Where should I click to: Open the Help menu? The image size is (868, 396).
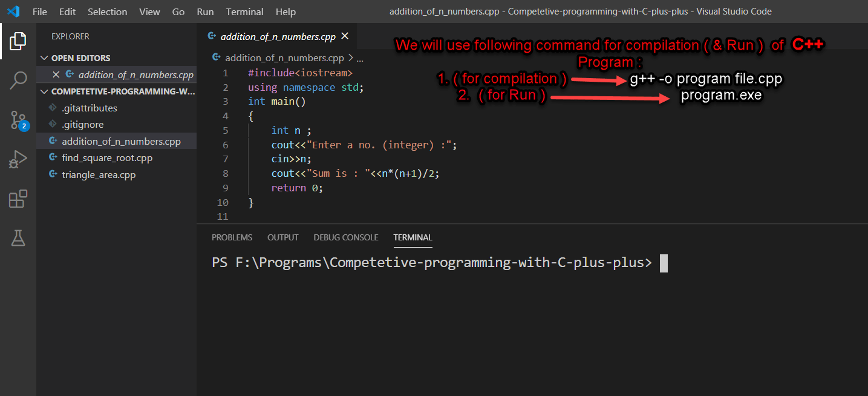pos(286,12)
